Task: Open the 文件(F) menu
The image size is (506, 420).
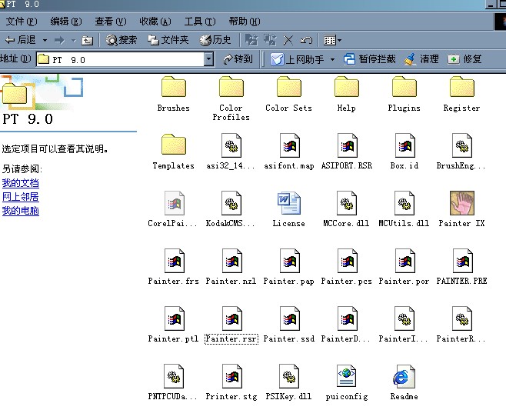Action: pos(22,22)
